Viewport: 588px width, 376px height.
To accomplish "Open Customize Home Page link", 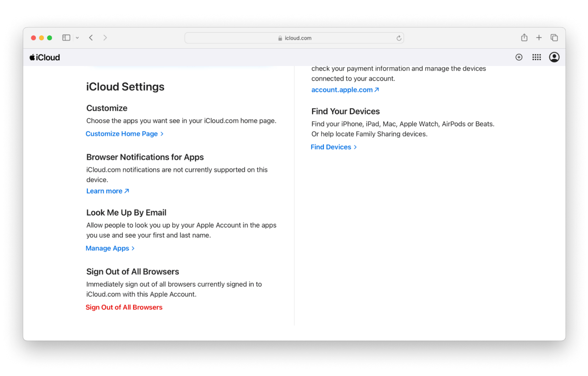I will pos(124,134).
